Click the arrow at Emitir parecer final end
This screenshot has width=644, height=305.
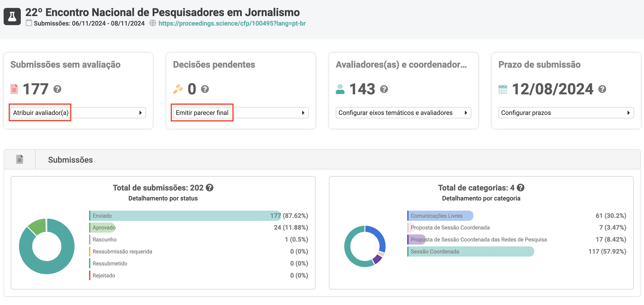click(303, 113)
